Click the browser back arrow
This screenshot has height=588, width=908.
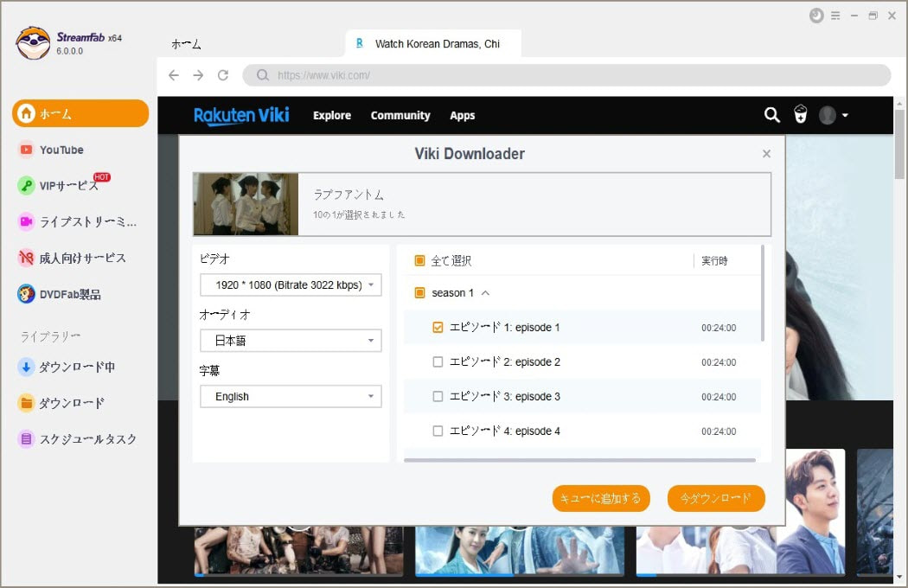(174, 75)
